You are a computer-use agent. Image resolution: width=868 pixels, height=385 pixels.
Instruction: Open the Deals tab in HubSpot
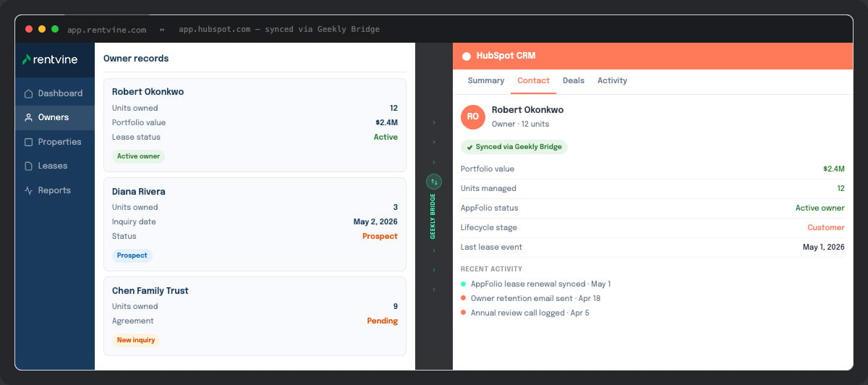(x=574, y=80)
